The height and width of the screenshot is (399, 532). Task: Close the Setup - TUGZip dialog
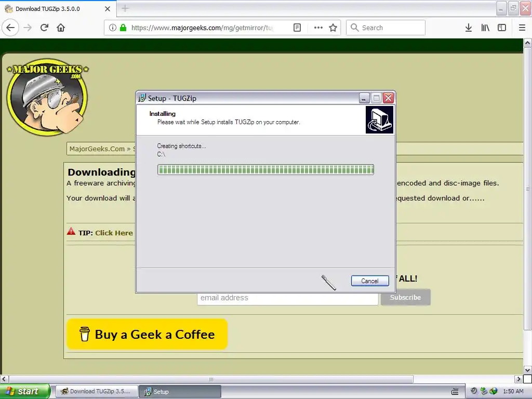coord(388,98)
